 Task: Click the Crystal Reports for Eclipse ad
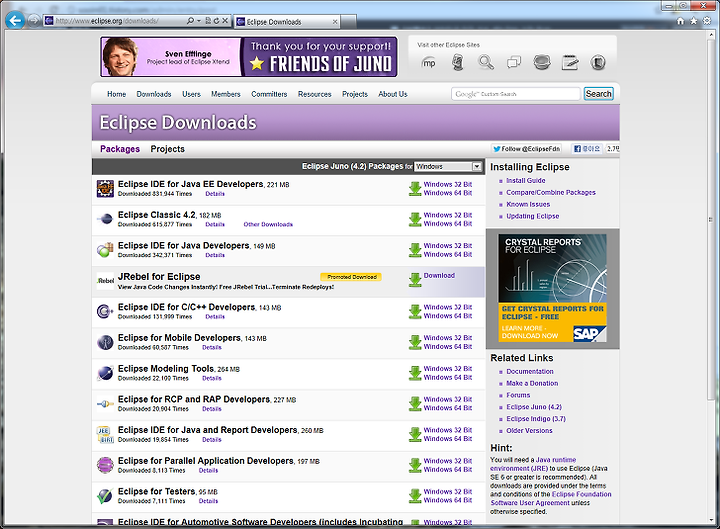coord(552,288)
